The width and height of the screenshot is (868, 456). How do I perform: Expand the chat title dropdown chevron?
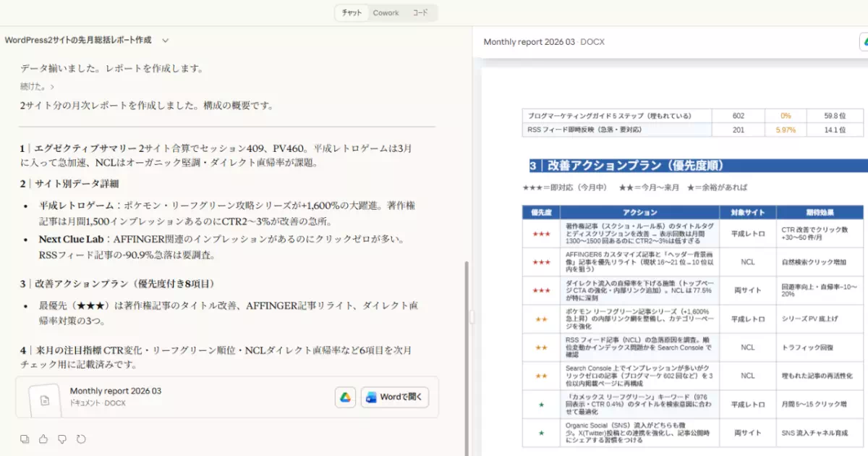pyautogui.click(x=166, y=41)
